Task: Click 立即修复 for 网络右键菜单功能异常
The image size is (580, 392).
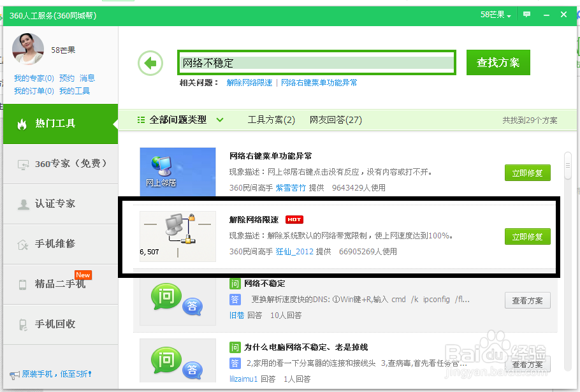Action: click(x=528, y=173)
